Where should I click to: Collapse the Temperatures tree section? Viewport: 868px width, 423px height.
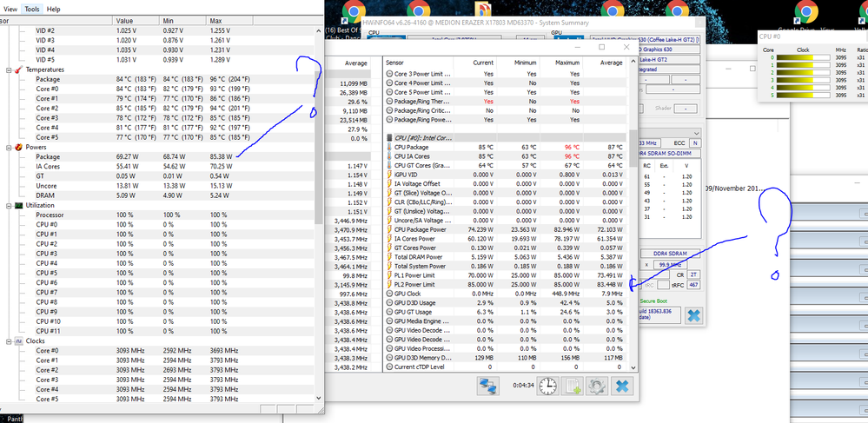[x=8, y=69]
